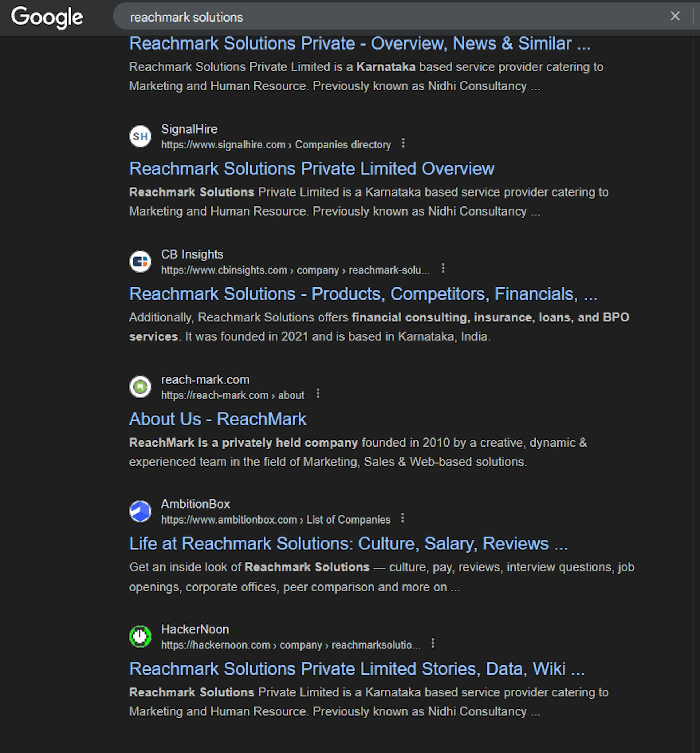
Task: Open the three-dot menu for AmbitionBox result
Action: [402, 518]
